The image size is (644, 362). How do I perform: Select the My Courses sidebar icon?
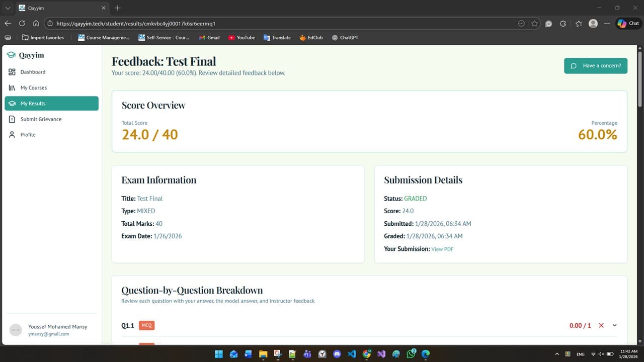pos(12,87)
